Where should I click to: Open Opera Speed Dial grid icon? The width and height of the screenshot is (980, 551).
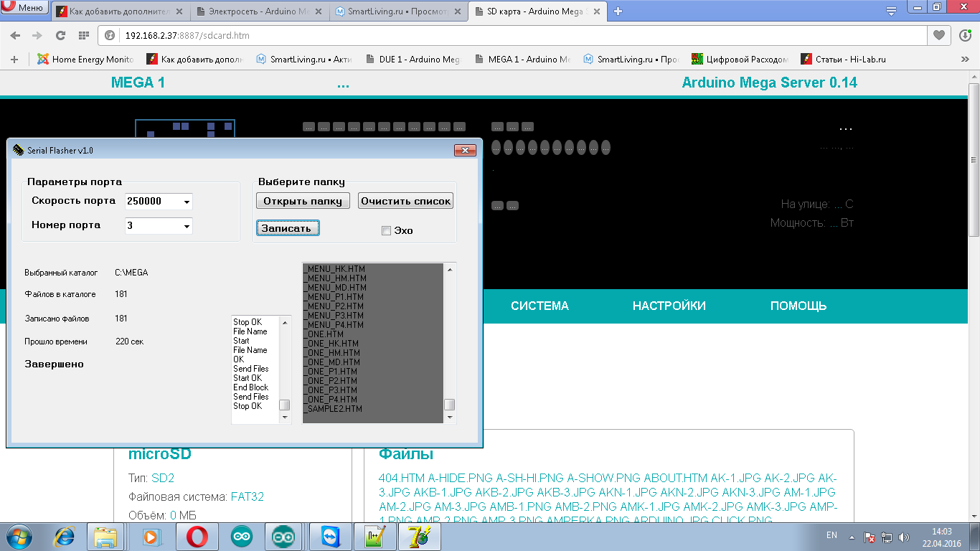84,35
